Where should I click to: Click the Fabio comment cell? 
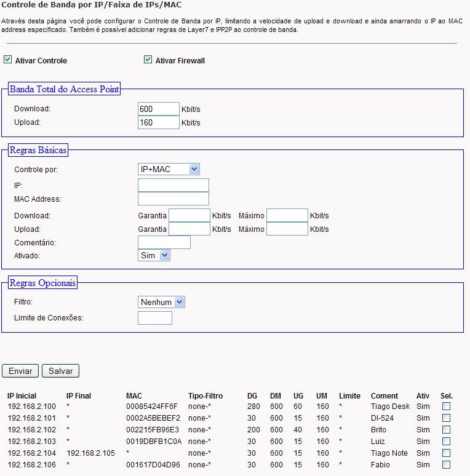(380, 465)
